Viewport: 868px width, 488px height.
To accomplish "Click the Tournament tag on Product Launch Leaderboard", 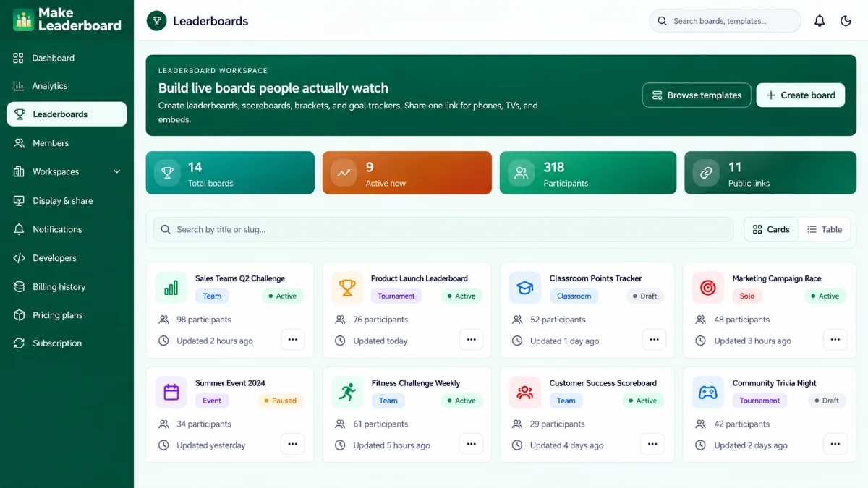I will 396,296.
